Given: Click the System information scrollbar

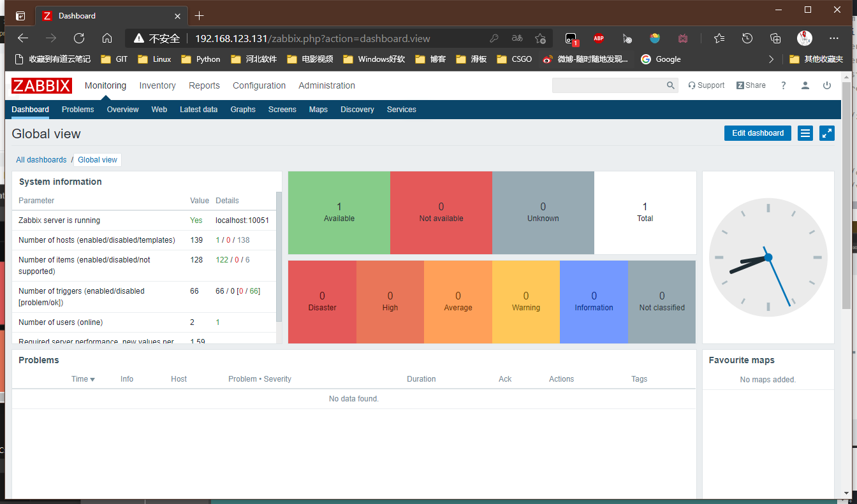Looking at the screenshot, I should [x=279, y=256].
